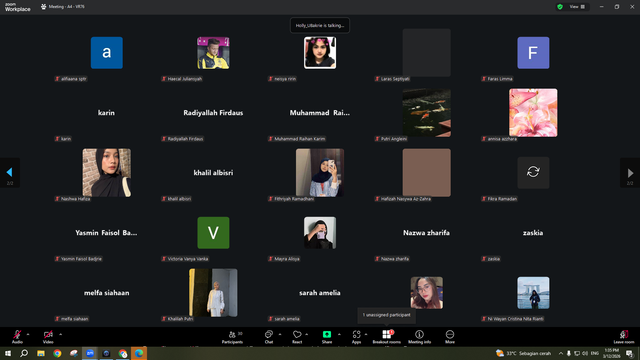The image size is (640, 360).
Task: Select Faras Limma's purple F avatar
Action: pos(533,53)
